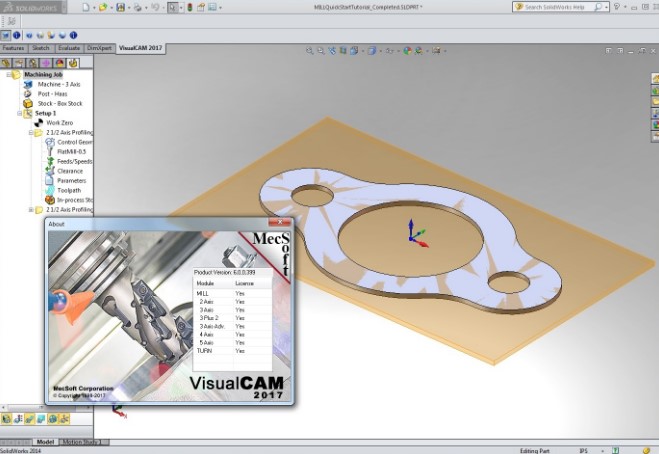Click the Undo arrow icon
Screen dimensions: 659x454
(155, 7)
